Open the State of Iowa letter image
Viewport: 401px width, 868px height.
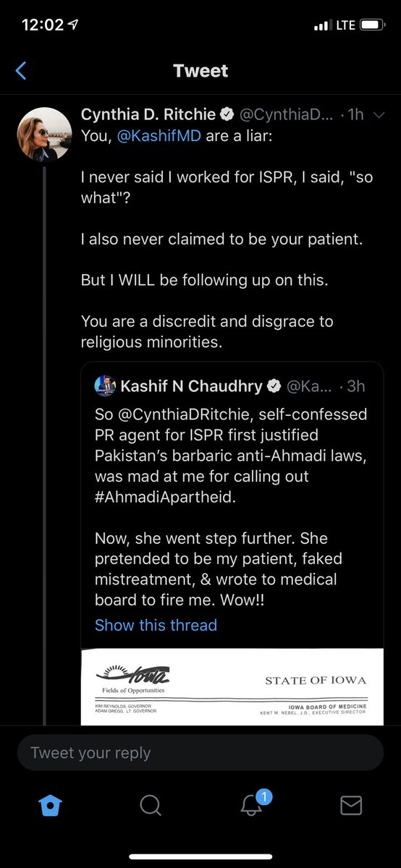point(232,685)
